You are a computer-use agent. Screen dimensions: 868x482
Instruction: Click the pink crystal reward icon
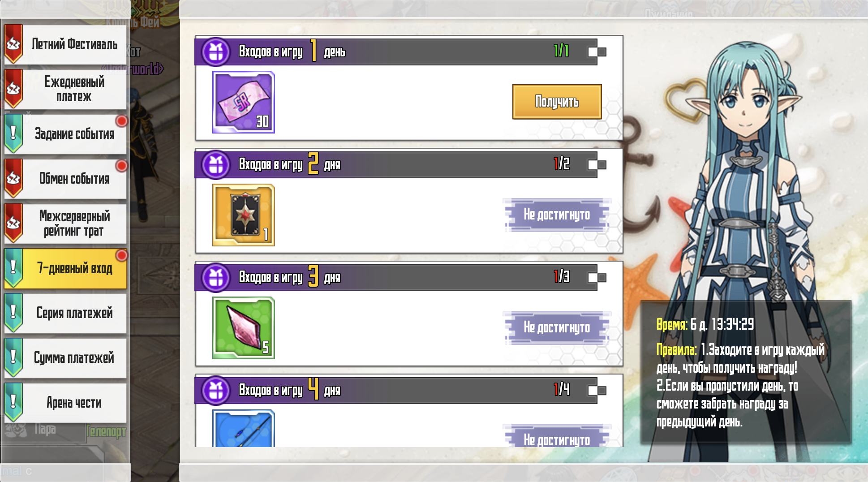point(243,328)
